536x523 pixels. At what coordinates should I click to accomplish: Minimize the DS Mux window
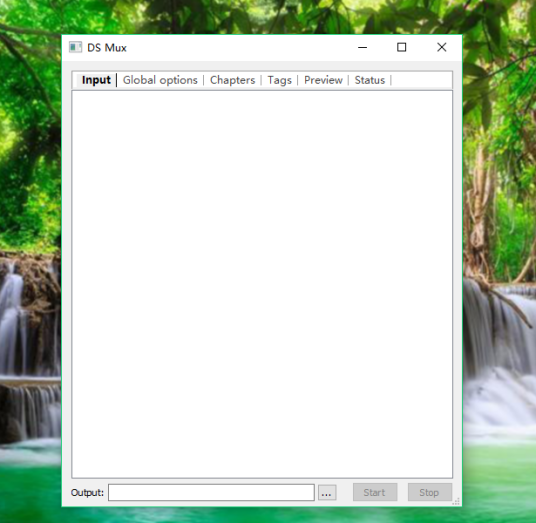362,47
